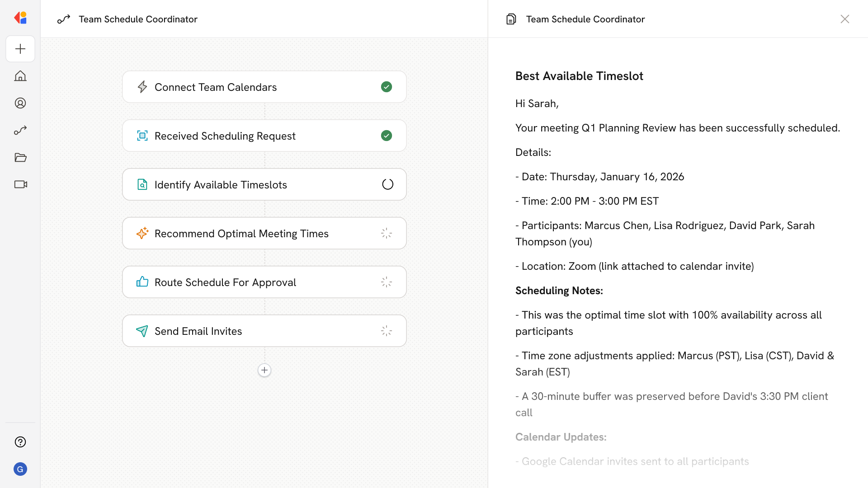Open the Workflows connector icon in the sidebar
This screenshot has height=488, width=868.
[20, 130]
